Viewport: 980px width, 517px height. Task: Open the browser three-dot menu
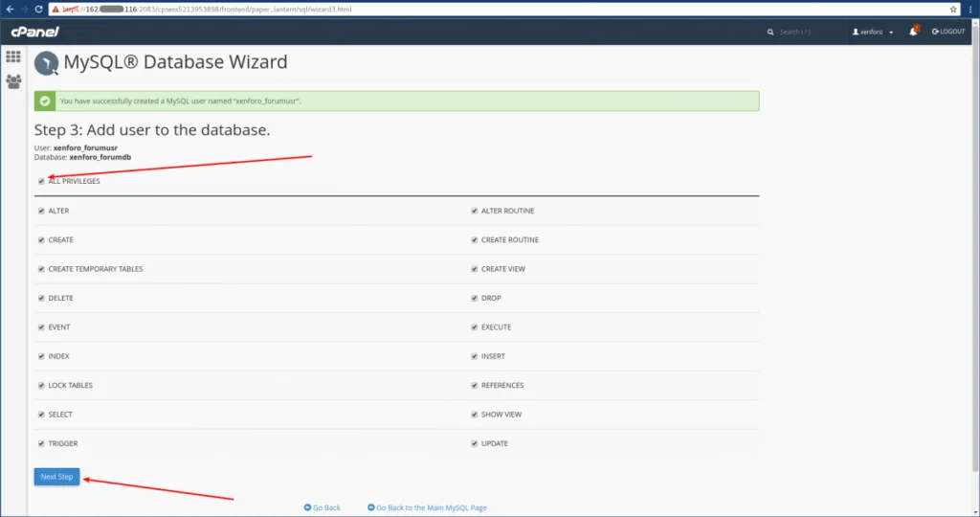(970, 10)
